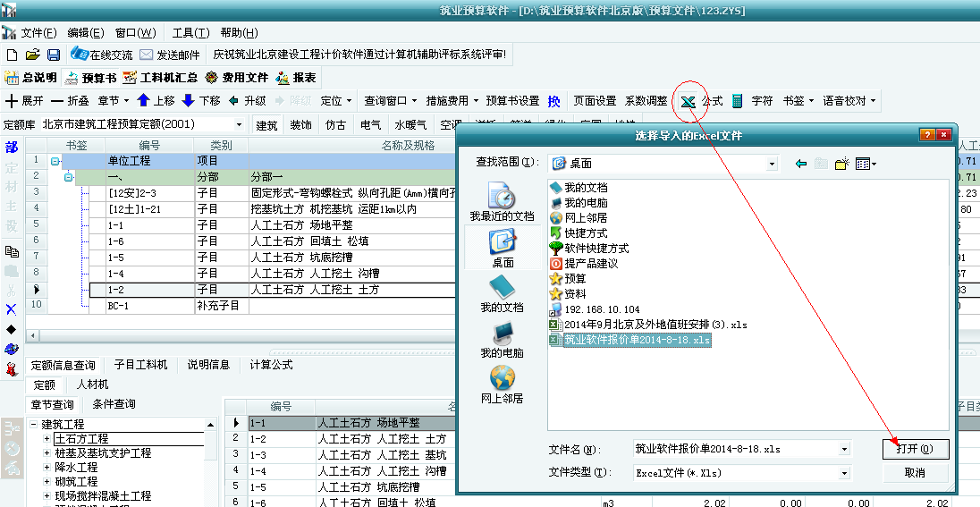Open the 工具(T) menu
980x507 pixels.
point(190,33)
